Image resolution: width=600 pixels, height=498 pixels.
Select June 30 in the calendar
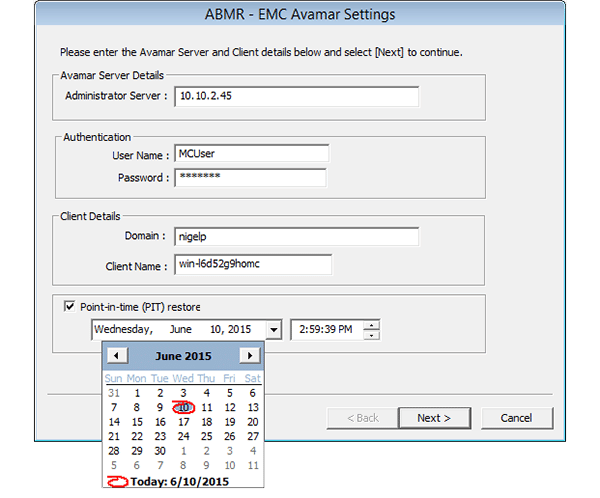[x=160, y=451]
